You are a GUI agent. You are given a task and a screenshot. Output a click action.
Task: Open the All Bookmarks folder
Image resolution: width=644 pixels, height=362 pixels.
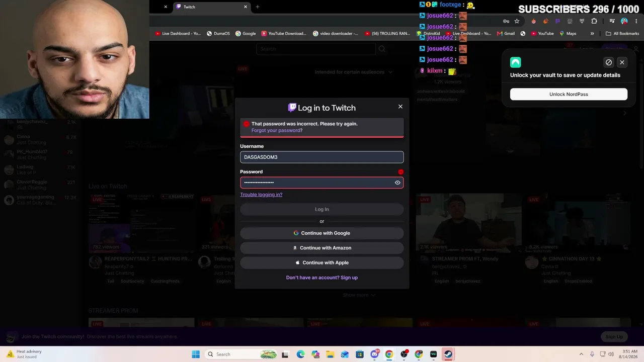pos(622,34)
